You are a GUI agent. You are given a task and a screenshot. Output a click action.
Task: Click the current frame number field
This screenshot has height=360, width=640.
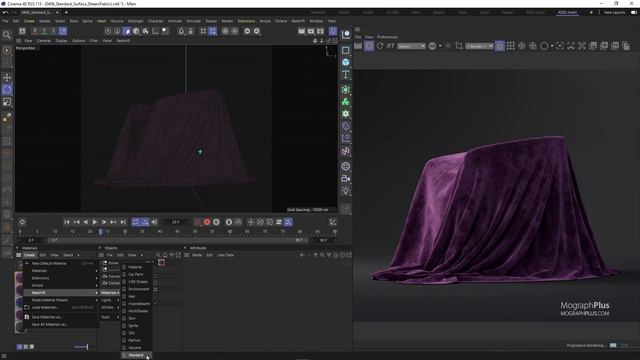point(176,222)
